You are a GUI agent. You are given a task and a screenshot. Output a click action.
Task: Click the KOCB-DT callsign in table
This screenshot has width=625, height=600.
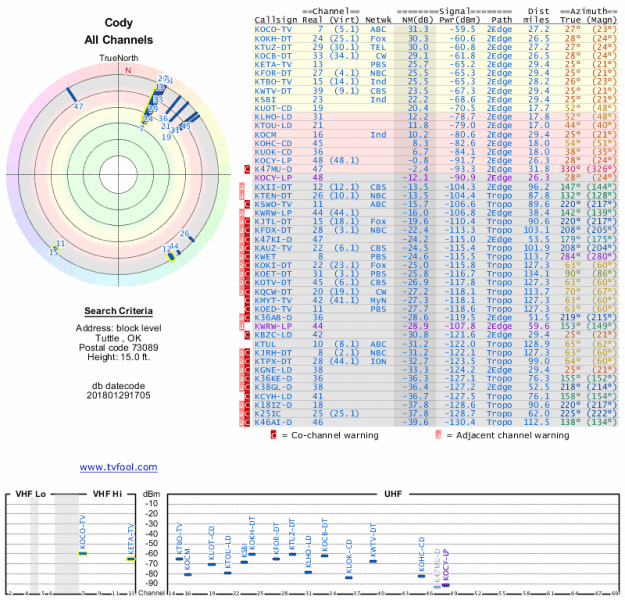[x=273, y=56]
